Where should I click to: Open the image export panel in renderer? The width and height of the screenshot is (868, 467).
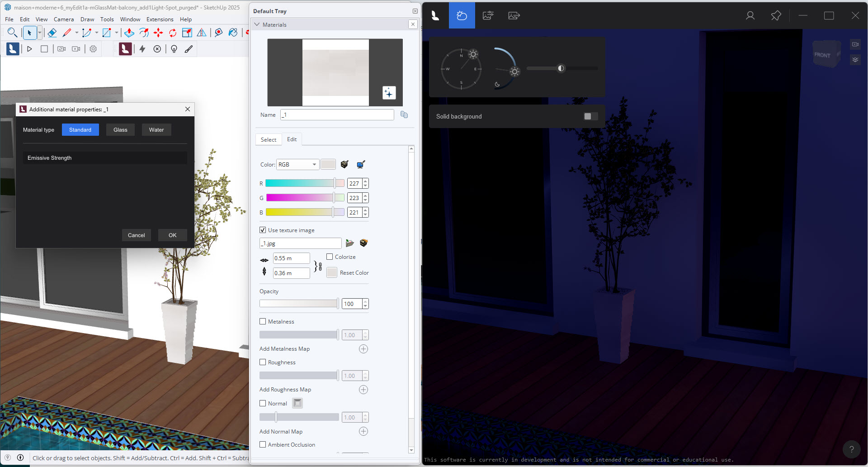pyautogui.click(x=514, y=15)
